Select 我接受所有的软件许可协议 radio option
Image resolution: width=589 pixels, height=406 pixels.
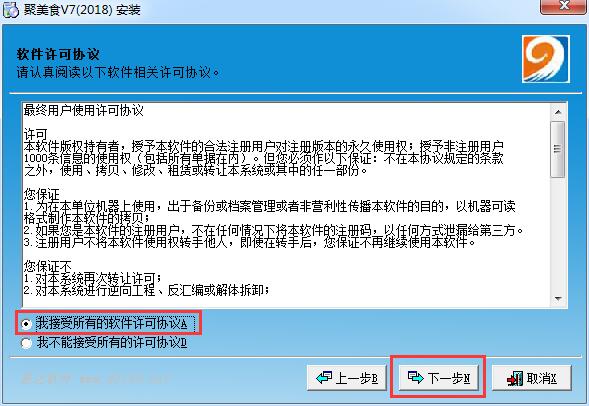(26, 324)
